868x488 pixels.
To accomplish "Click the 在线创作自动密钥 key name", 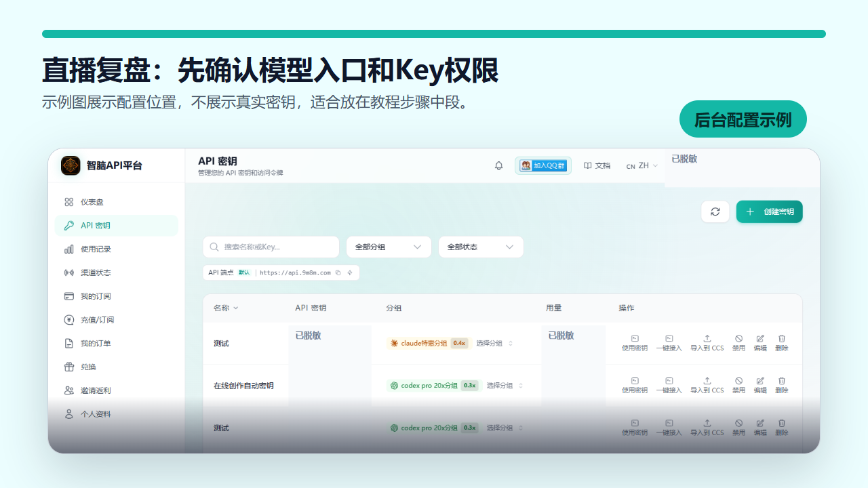I will [243, 386].
